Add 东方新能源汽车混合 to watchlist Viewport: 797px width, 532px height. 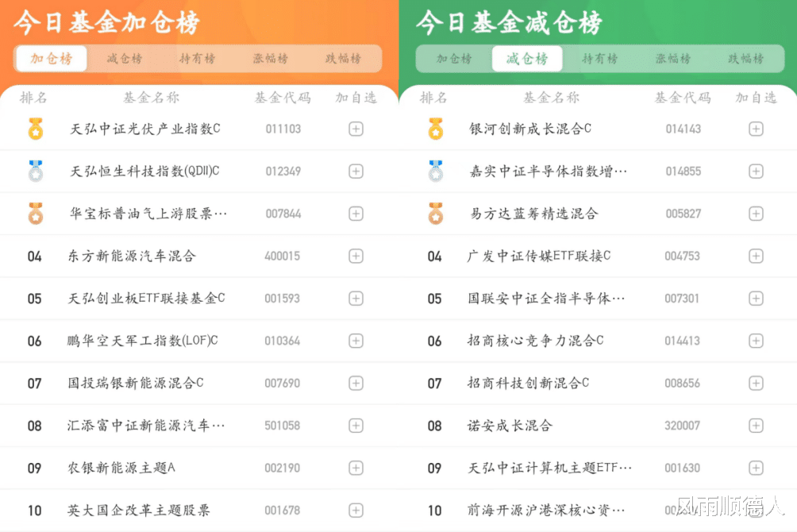click(356, 256)
